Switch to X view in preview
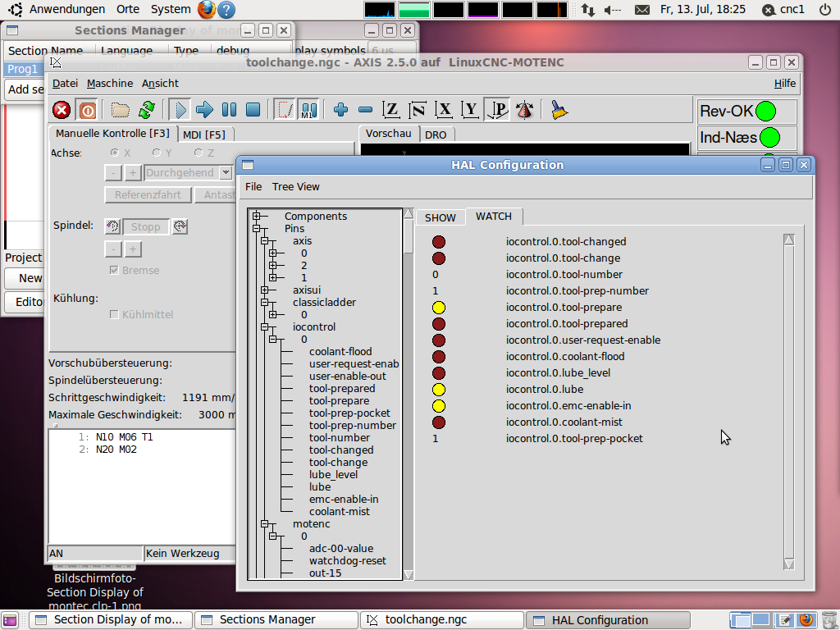840x630 pixels. point(444,111)
